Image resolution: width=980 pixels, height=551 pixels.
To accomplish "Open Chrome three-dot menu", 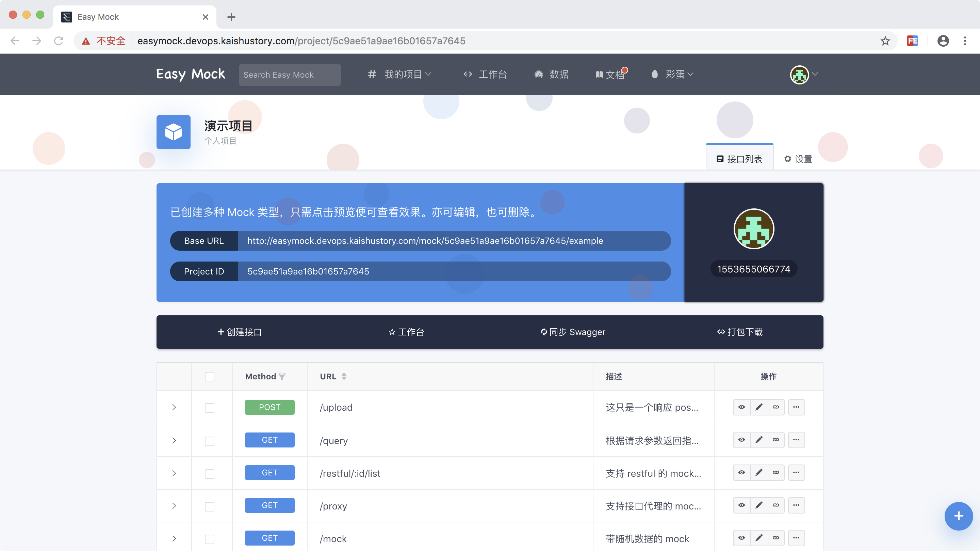I will click(x=965, y=41).
